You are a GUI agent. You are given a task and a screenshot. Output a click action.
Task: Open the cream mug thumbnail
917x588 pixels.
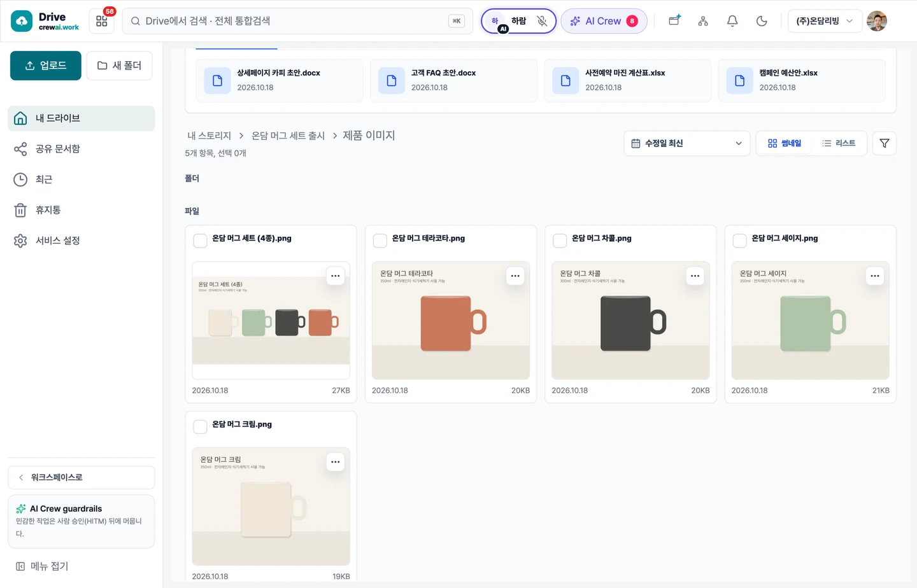point(271,507)
